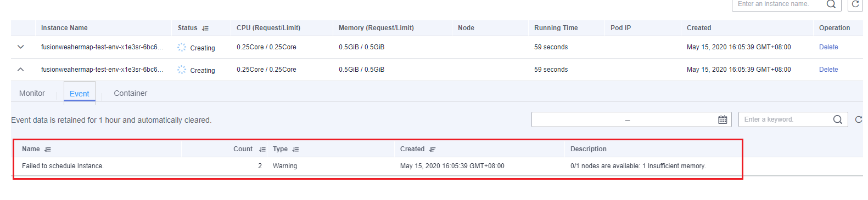Click the instance name search magnifier icon
Viewport: 868px width, 200px height.
(831, 4)
